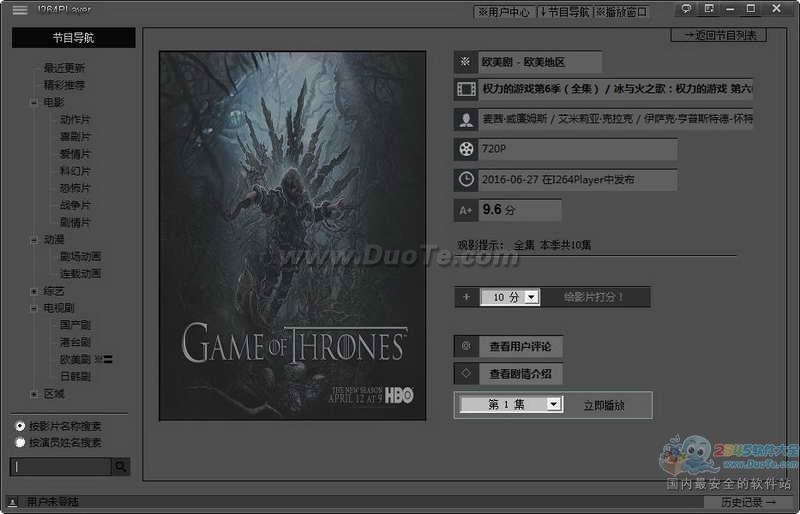The height and width of the screenshot is (514, 800).
Task: Expand the 区域 tree node
Action: [x=34, y=394]
